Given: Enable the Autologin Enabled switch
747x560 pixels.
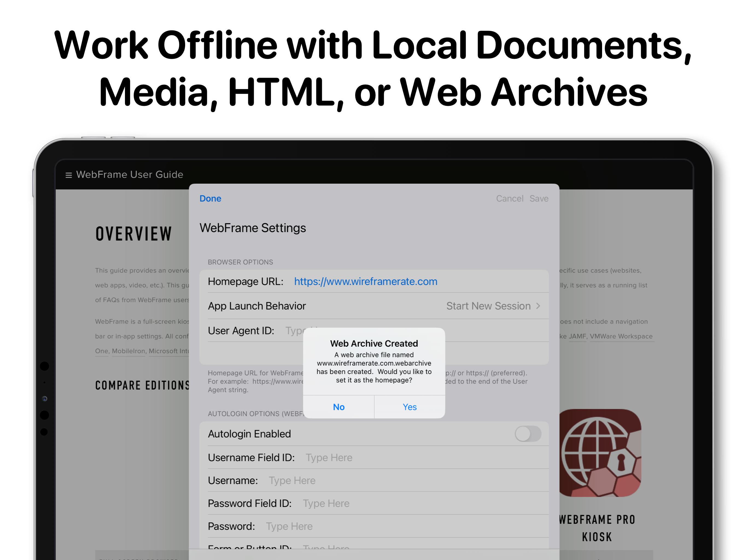Looking at the screenshot, I should point(528,434).
